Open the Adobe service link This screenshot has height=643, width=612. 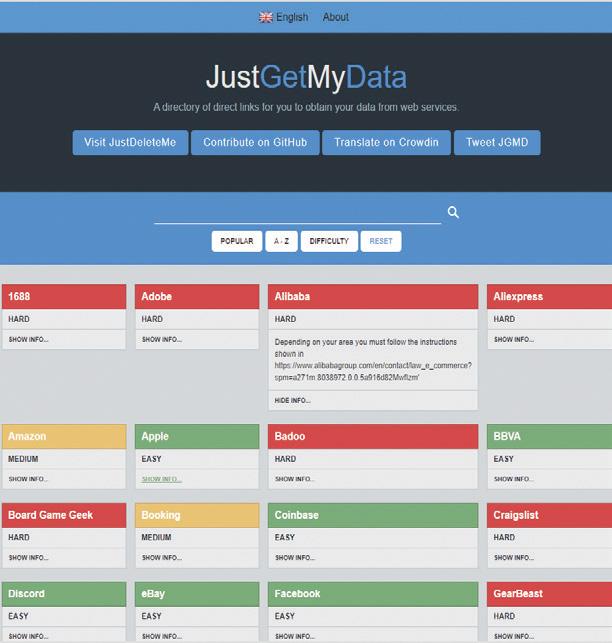point(197,296)
